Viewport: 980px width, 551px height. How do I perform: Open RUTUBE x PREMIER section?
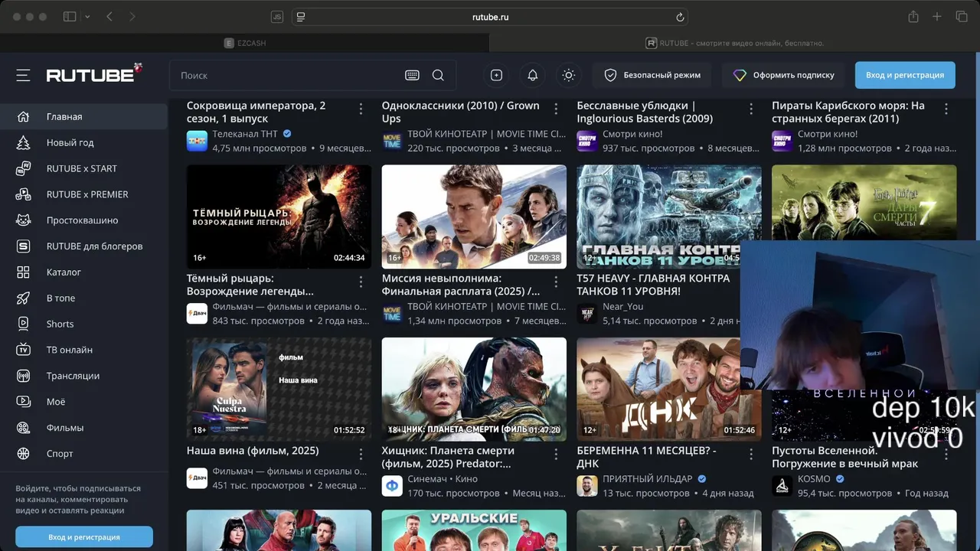click(x=83, y=194)
